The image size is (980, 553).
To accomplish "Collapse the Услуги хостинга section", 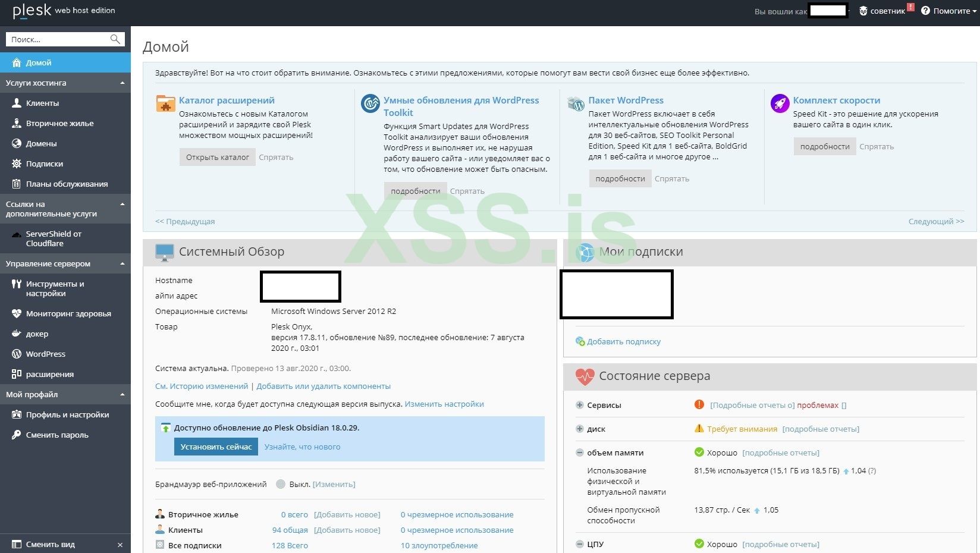I will click(122, 83).
